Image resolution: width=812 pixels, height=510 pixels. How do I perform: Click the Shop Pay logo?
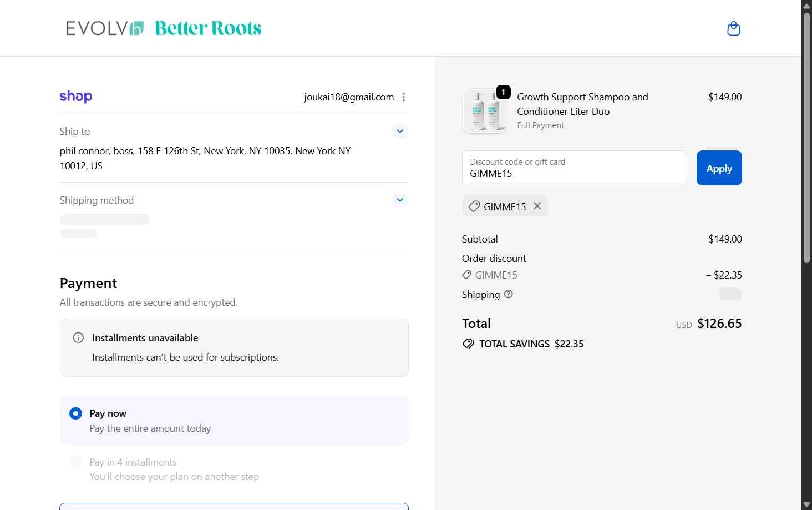coord(76,97)
